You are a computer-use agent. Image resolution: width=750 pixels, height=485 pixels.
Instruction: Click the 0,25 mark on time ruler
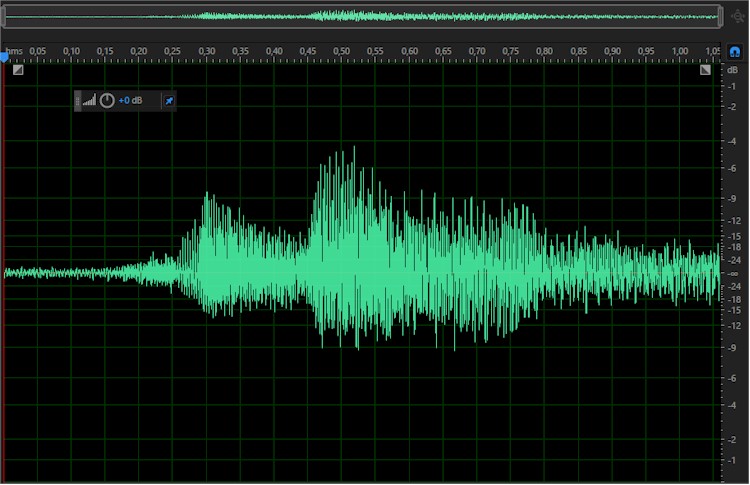coord(172,51)
